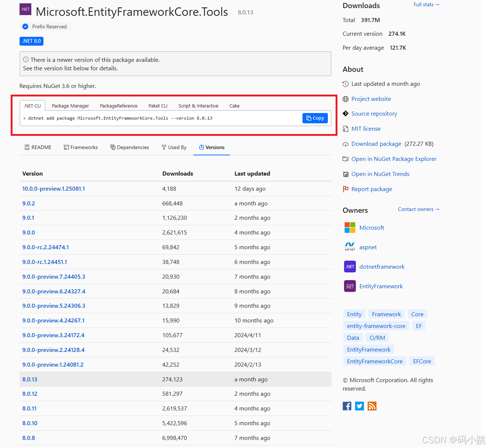
Task: Open version 8.0.13
Action: coord(29,380)
